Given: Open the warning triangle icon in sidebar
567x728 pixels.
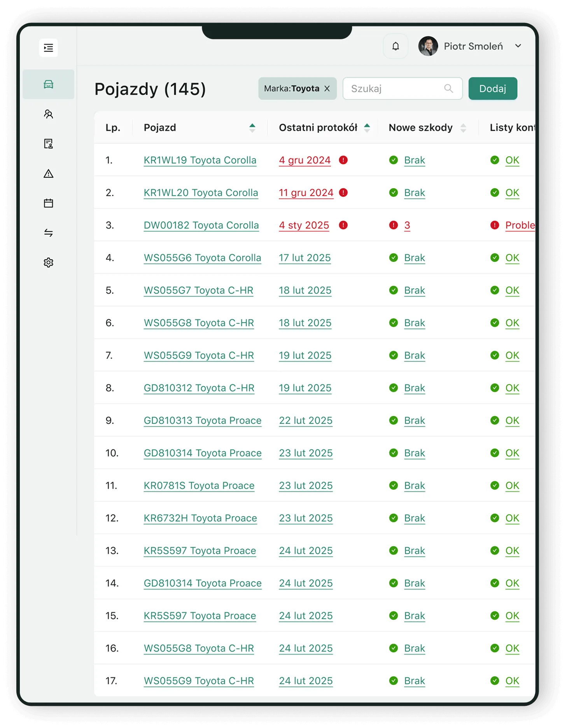Looking at the screenshot, I should (x=49, y=173).
